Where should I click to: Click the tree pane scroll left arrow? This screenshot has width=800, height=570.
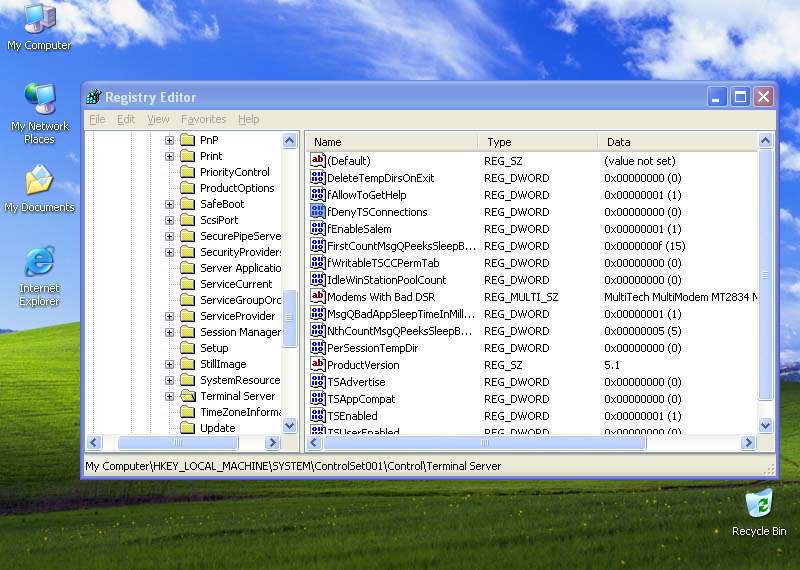click(x=94, y=442)
